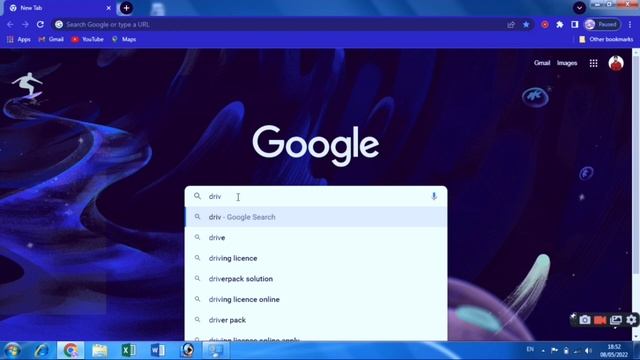Show hidden tray icons arrow
Viewport: 640px width, 360px height.
point(543,351)
